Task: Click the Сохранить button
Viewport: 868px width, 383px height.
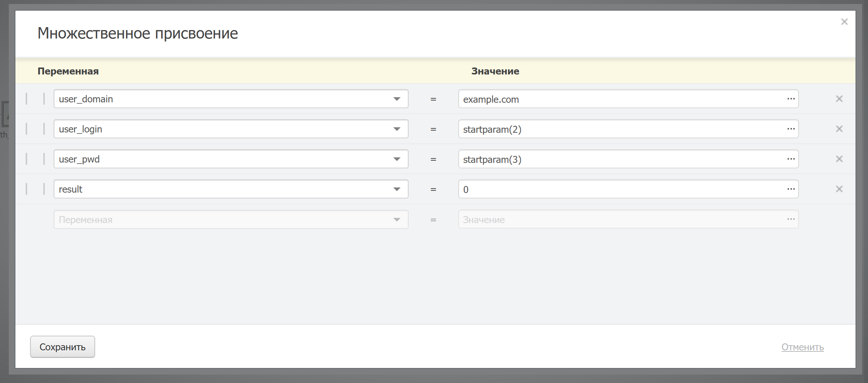Action: [x=62, y=347]
